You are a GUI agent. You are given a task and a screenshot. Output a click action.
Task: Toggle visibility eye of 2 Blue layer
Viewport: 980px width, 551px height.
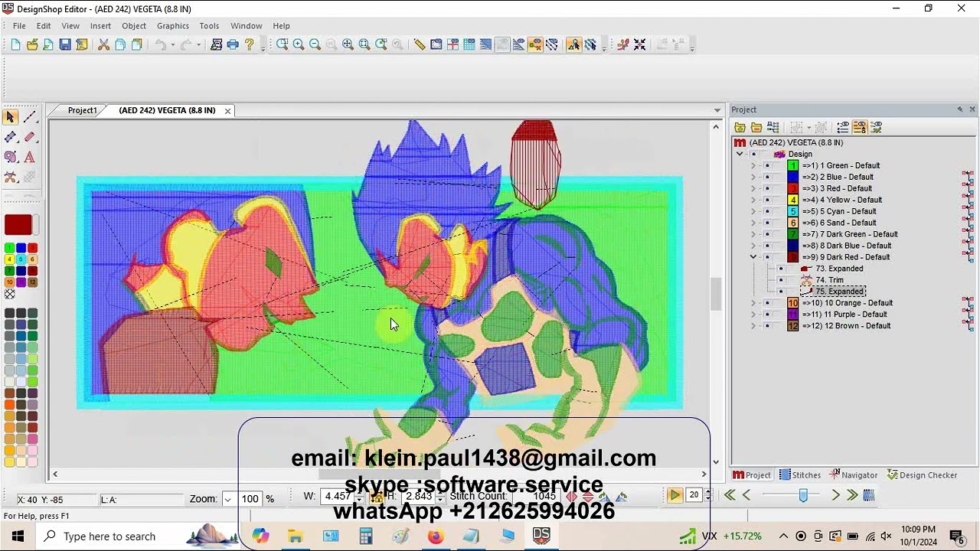(x=767, y=177)
